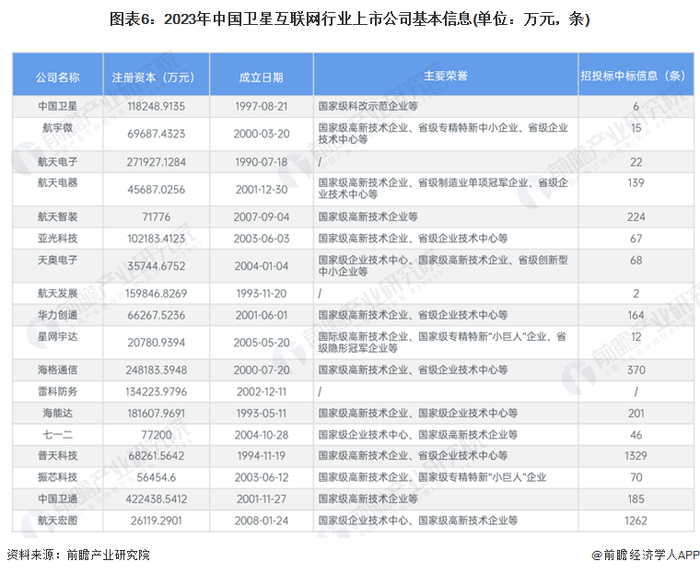Click the date 2008-01-24
700x574 pixels.
point(261,520)
